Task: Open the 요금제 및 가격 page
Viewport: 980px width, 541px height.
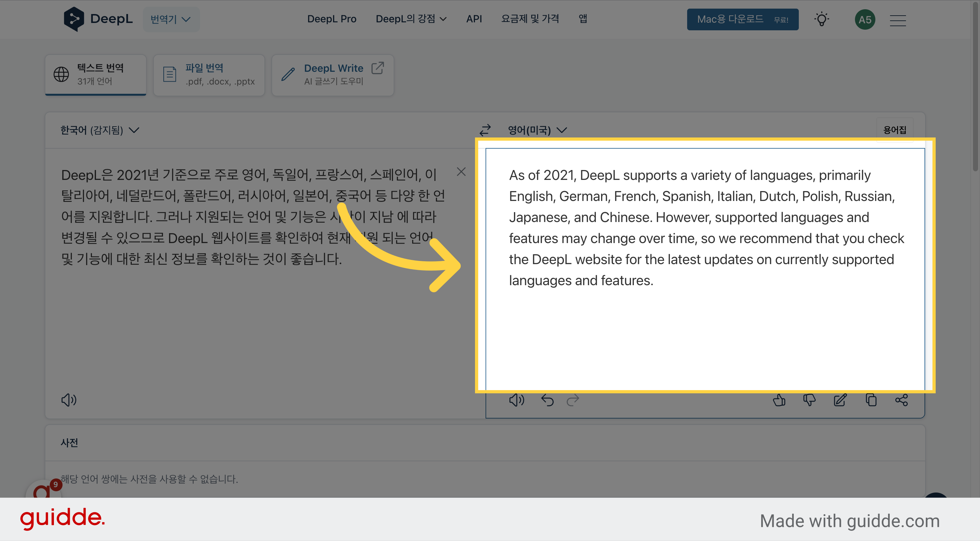Action: click(530, 19)
